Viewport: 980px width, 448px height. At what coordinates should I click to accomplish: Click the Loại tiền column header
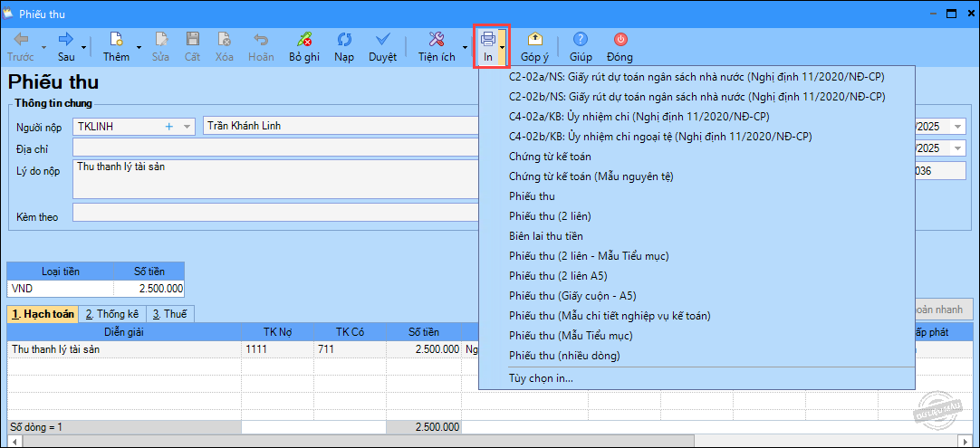(x=61, y=272)
